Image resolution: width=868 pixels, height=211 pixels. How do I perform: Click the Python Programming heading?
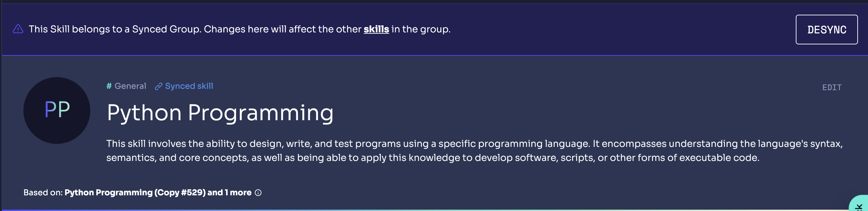click(x=220, y=113)
